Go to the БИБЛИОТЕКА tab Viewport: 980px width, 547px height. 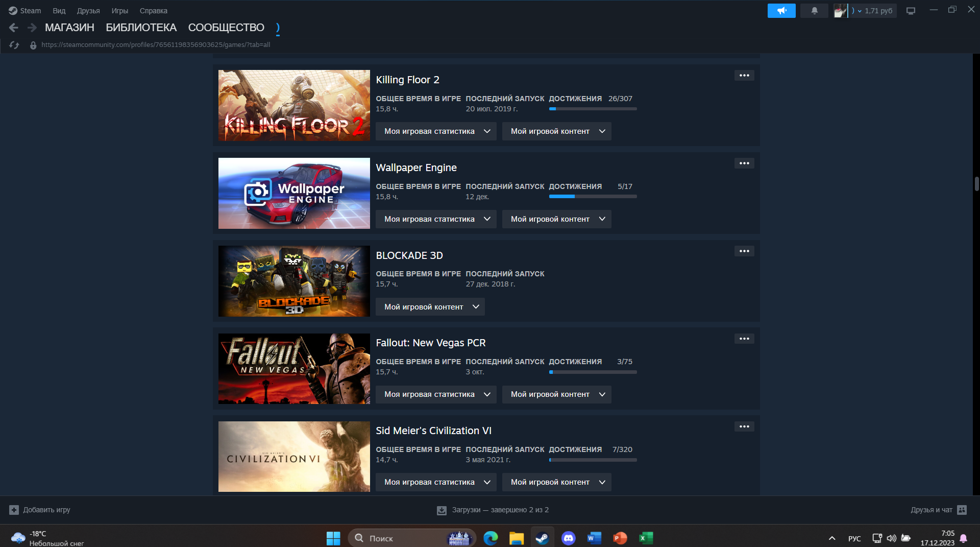(141, 28)
